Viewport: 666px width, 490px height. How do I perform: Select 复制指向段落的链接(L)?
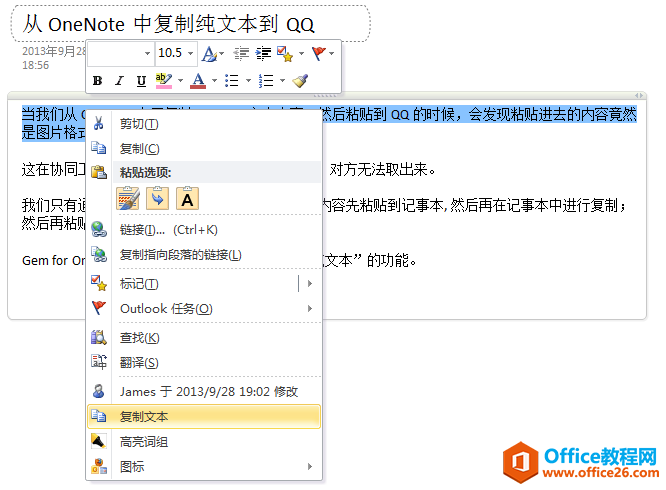(x=204, y=255)
